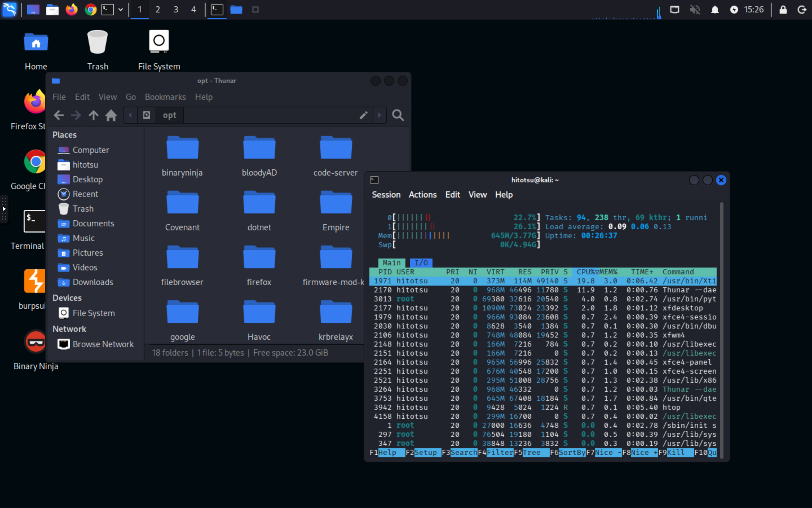The height and width of the screenshot is (508, 812).
Task: Click path bar left scroll arrow
Action: pos(131,115)
